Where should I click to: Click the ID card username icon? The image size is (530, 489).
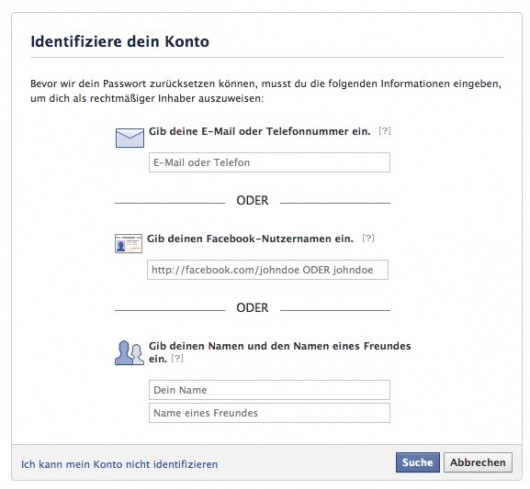[x=128, y=243]
